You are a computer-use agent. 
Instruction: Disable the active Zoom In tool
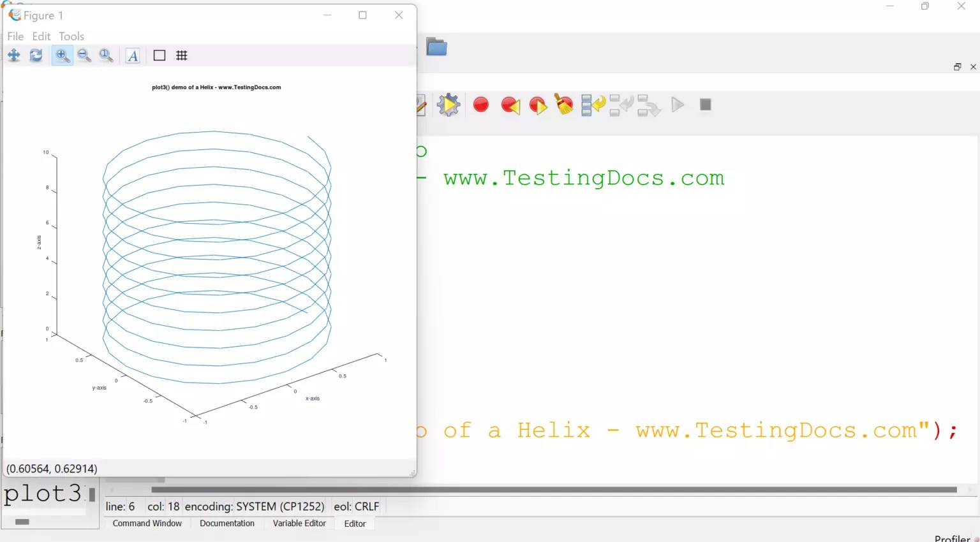click(x=62, y=55)
